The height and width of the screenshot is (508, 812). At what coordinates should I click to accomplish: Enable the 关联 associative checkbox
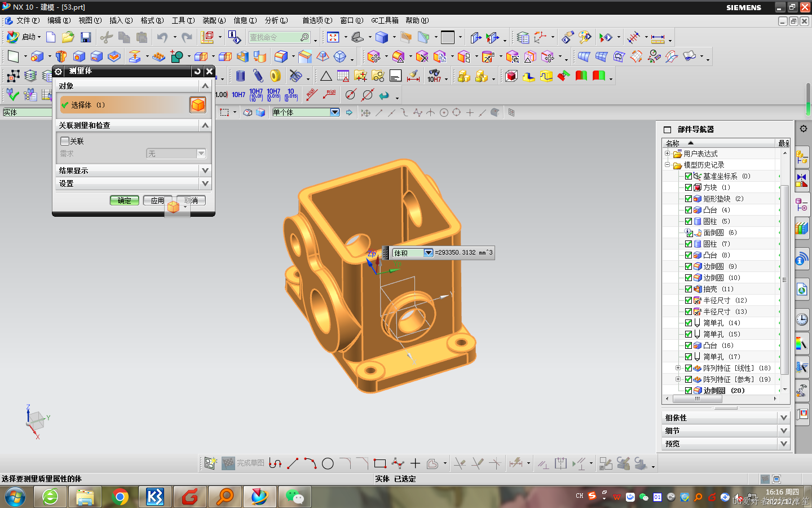tap(65, 141)
